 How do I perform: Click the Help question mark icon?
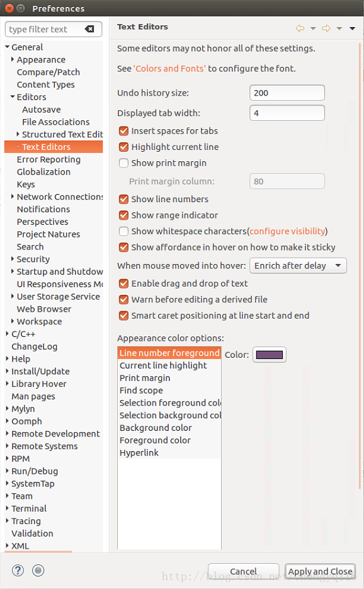pos(17,571)
